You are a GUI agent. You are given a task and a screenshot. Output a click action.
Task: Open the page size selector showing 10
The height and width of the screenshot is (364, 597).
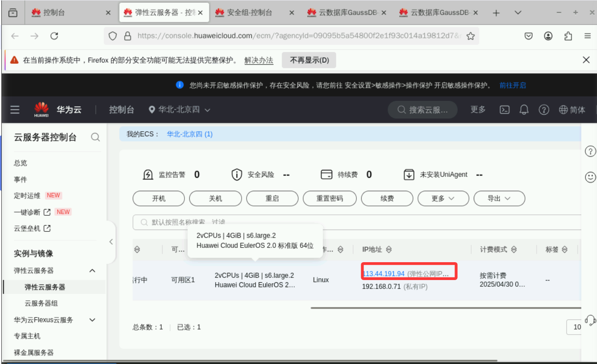point(574,327)
